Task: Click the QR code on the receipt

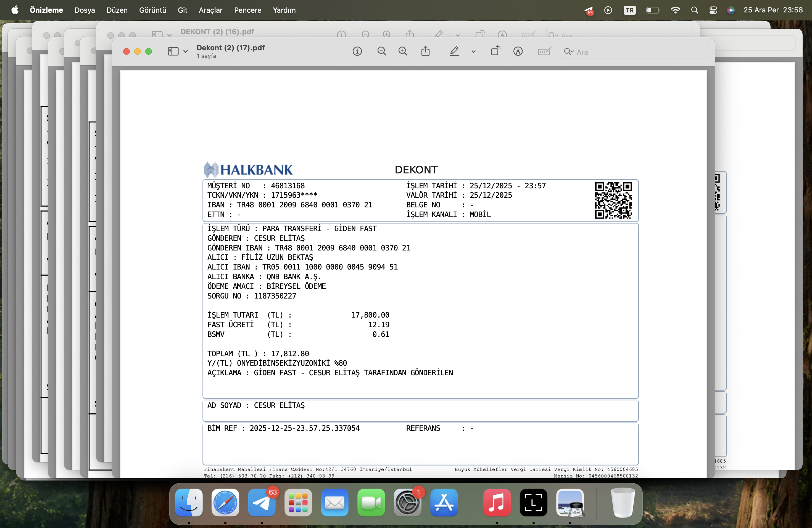Action: [x=613, y=200]
